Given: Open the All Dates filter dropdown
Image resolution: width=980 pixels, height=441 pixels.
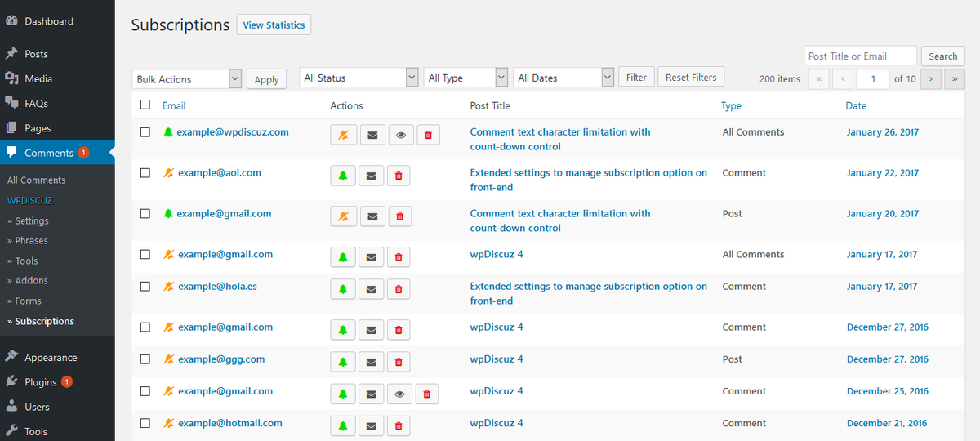Looking at the screenshot, I should [563, 78].
